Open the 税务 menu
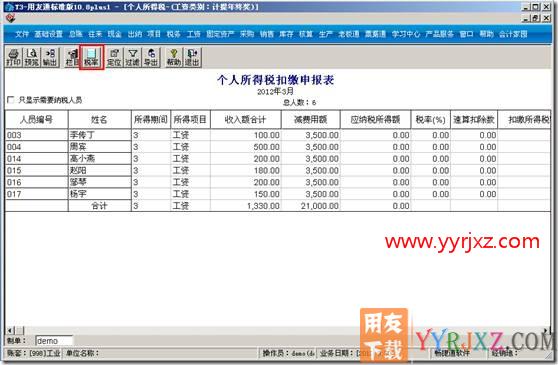Image resolution: width=558 pixels, height=365 pixels. [174, 34]
